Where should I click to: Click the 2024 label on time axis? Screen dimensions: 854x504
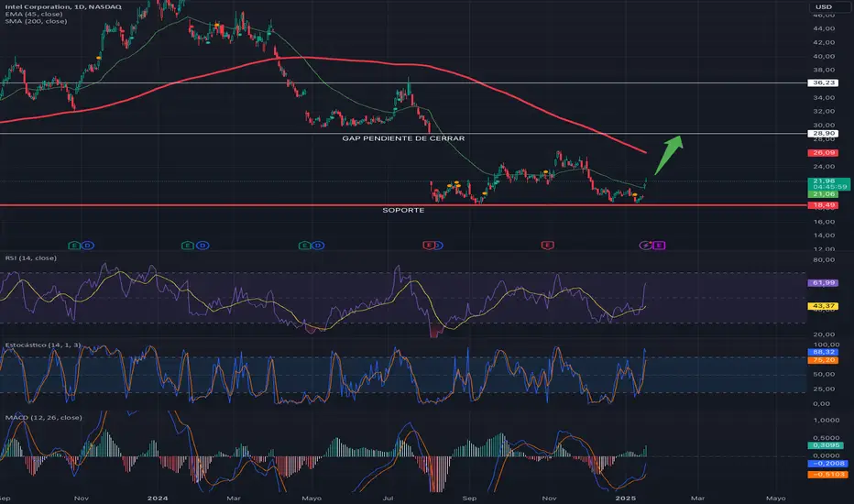158,497
